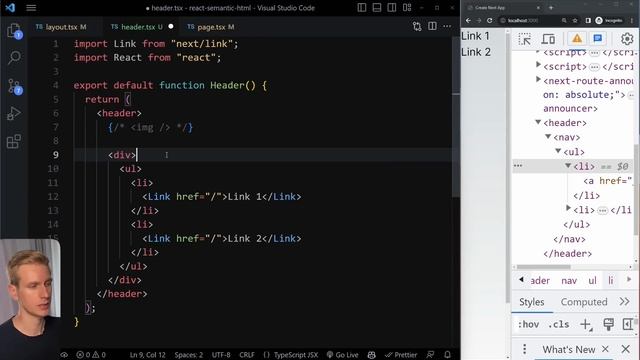Click Link 2 on the web page
Screen dimensions: 640x360
click(x=476, y=52)
